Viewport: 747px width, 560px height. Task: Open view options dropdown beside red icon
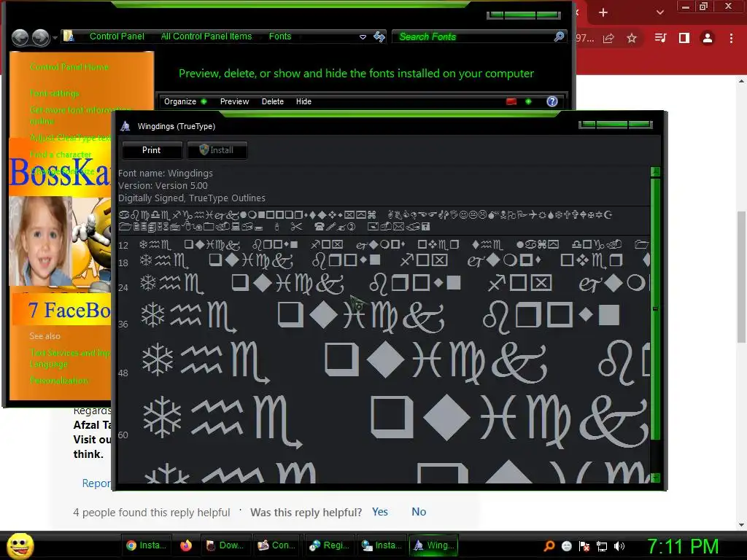(x=528, y=101)
